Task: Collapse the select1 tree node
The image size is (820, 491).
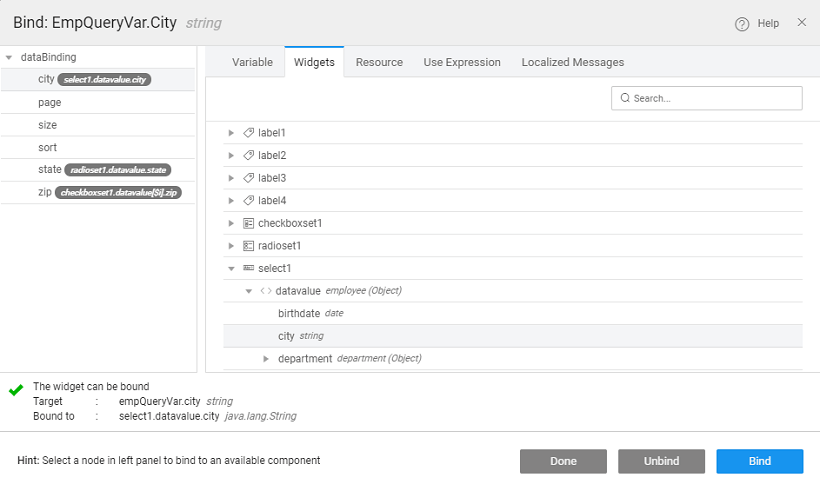Action: click(231, 269)
